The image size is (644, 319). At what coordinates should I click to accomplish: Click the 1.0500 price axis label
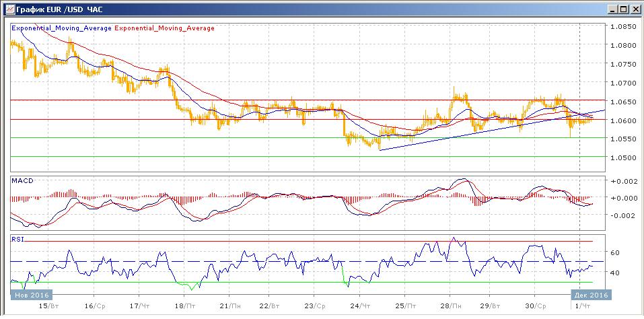click(x=622, y=157)
